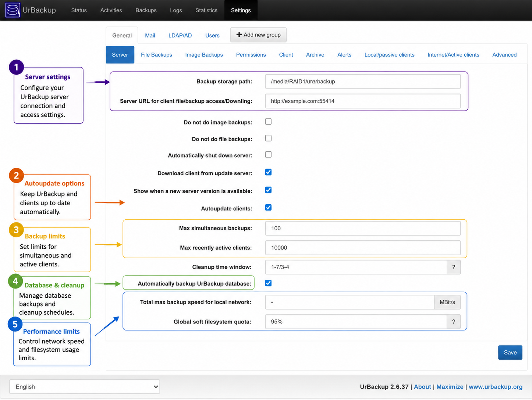Viewport: 532px width, 400px height.
Task: Open the Image Backups sub-tab
Action: click(x=204, y=55)
